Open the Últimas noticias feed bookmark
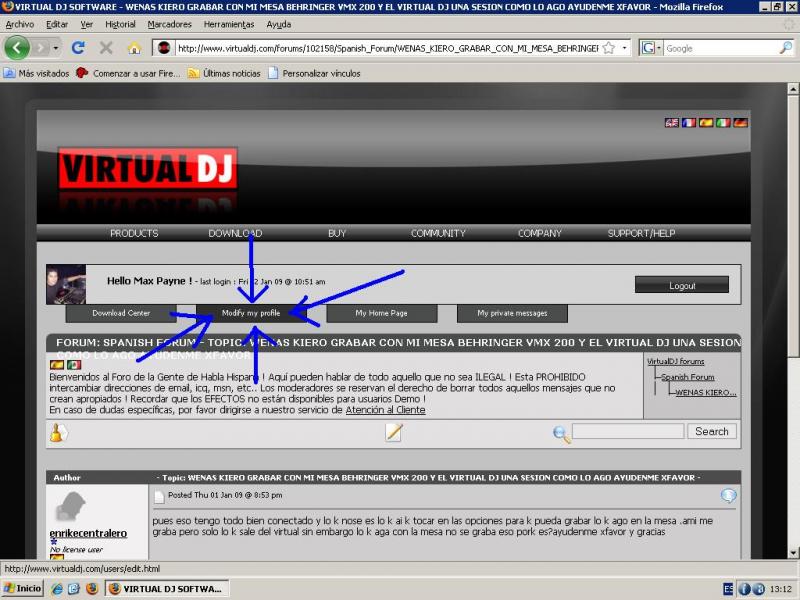The height and width of the screenshot is (600, 800). [x=224, y=73]
